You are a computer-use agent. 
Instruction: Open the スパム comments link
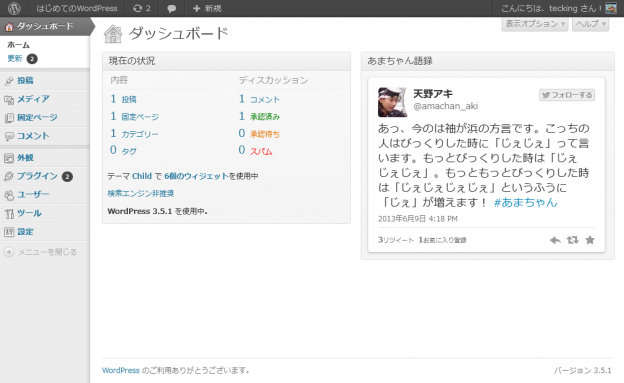tap(261, 151)
